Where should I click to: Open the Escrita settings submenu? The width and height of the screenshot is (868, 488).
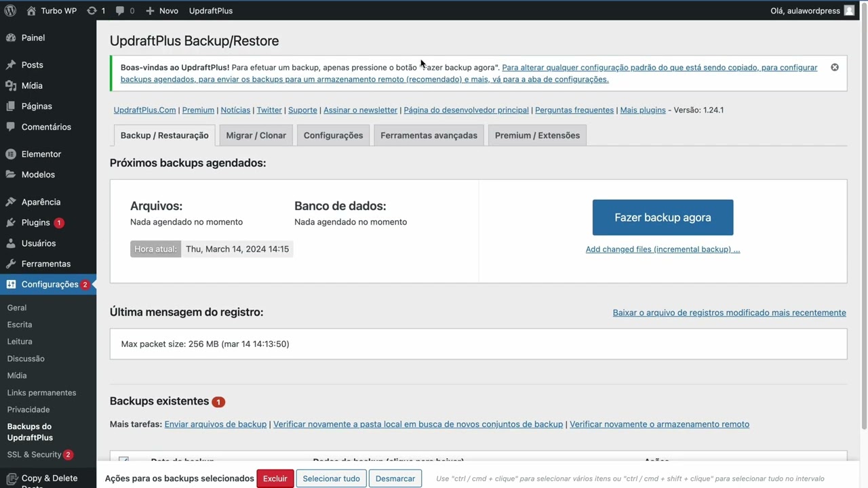click(x=20, y=325)
